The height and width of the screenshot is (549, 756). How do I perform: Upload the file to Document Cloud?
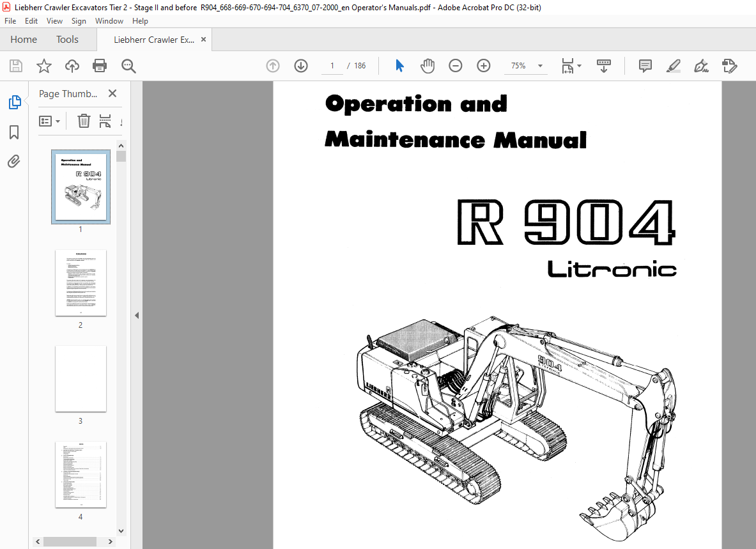click(x=72, y=66)
